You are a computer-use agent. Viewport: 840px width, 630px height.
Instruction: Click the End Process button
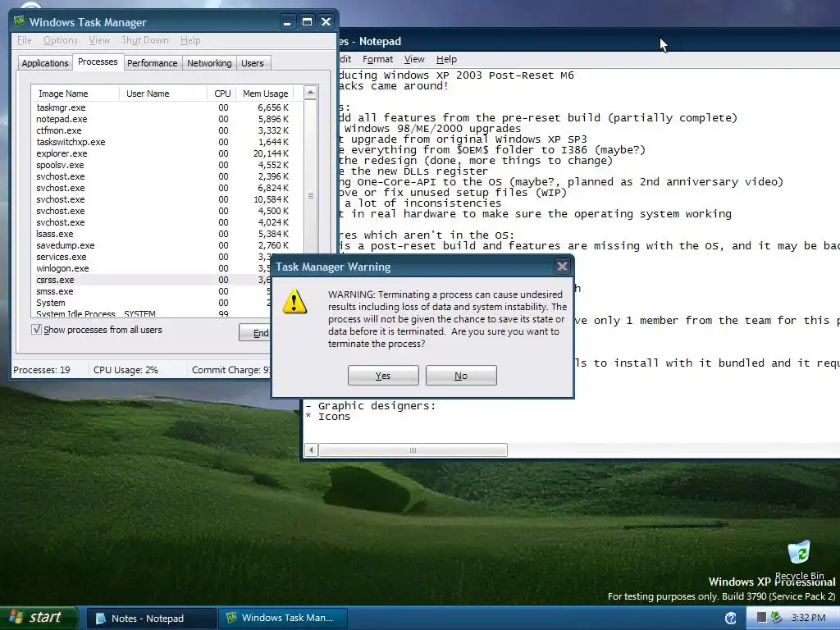(256, 333)
